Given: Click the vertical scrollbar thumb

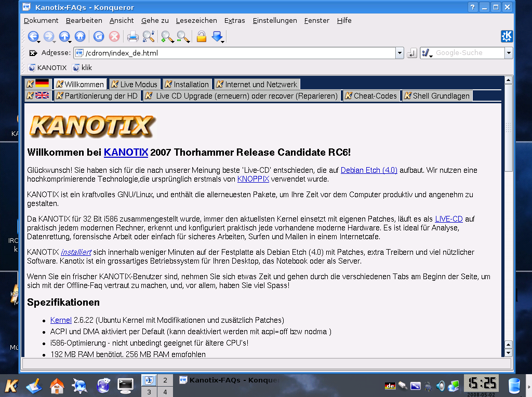Looking at the screenshot, I should (x=508, y=128).
